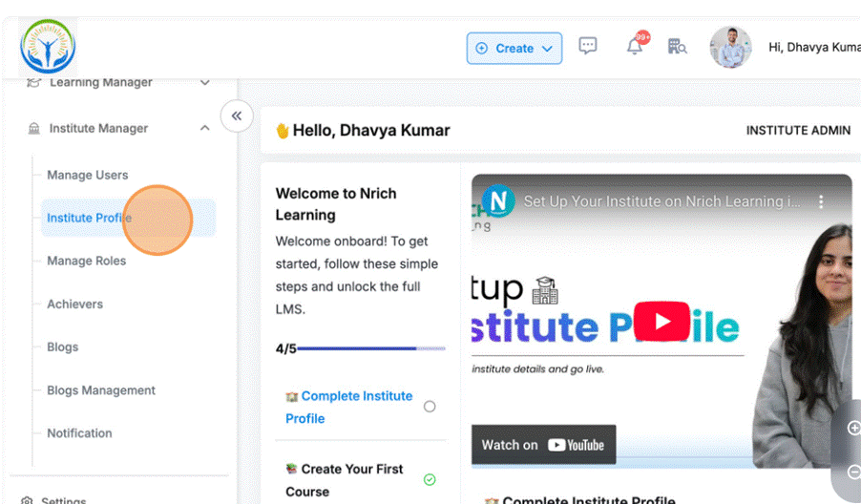Screen dimensions: 861x504
Task: Open the notifications bell icon
Action: (635, 47)
